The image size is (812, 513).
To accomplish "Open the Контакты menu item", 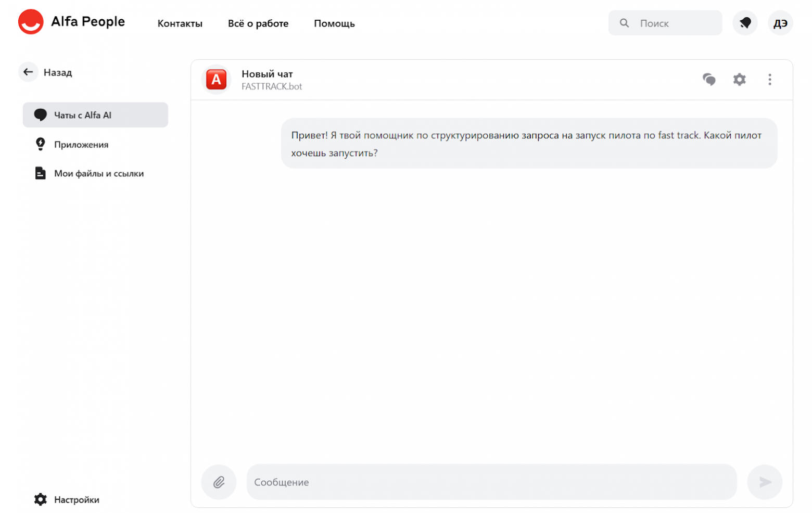I will click(x=180, y=23).
